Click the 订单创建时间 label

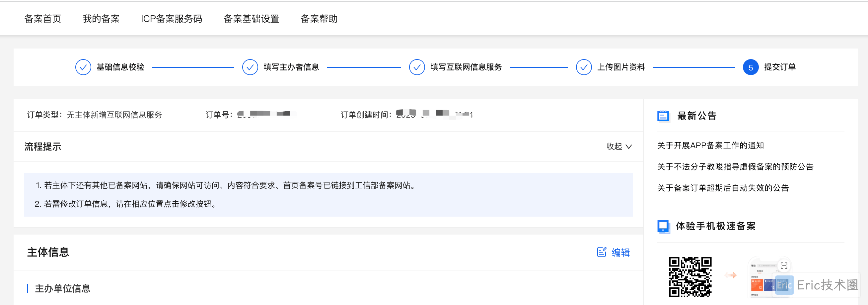click(x=366, y=115)
